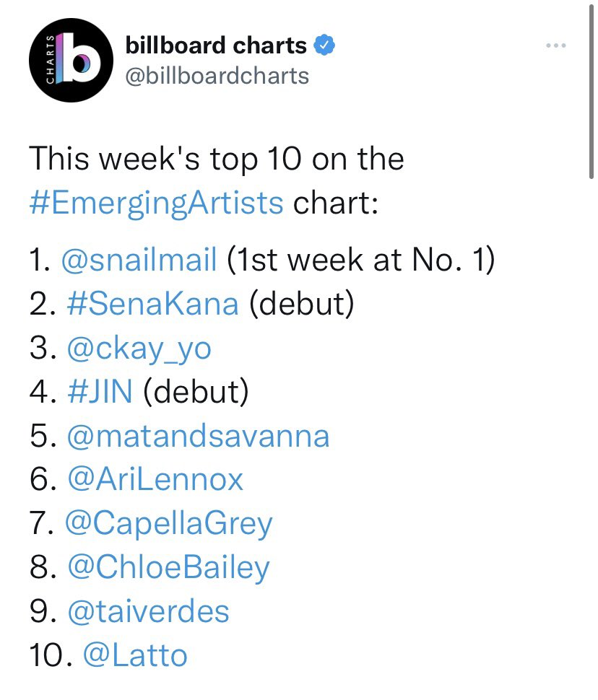Click the blue verified badge

324,46
